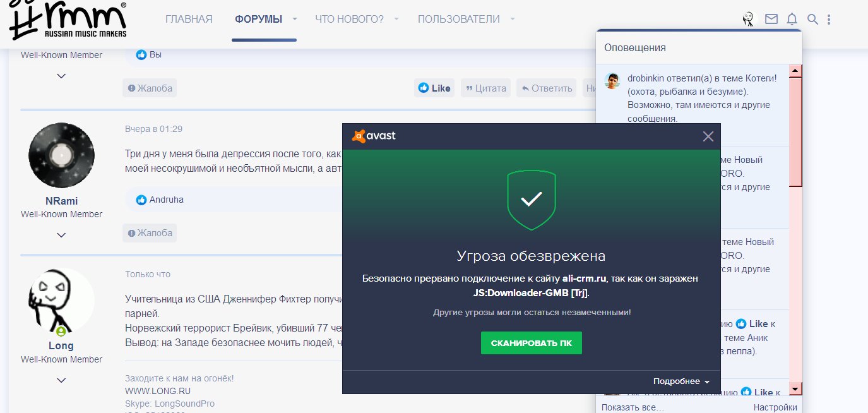Image resolution: width=868 pixels, height=413 pixels.
Task: Click the green shield checkmark icon
Action: point(532,200)
